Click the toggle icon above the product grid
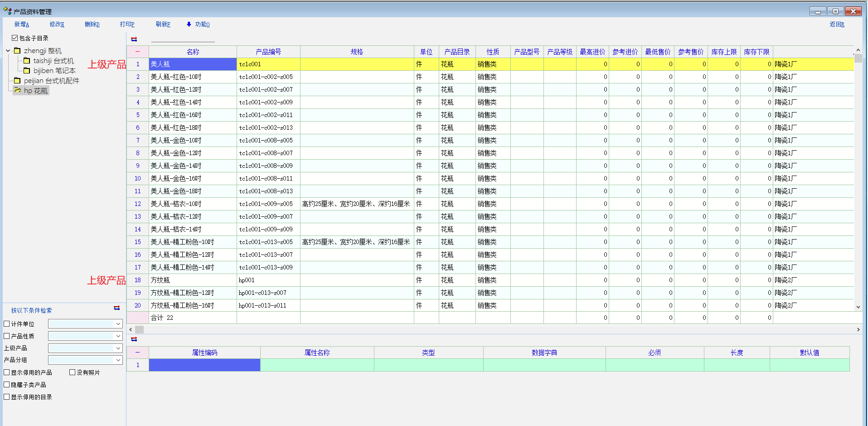The width and height of the screenshot is (868, 426). 134,39
